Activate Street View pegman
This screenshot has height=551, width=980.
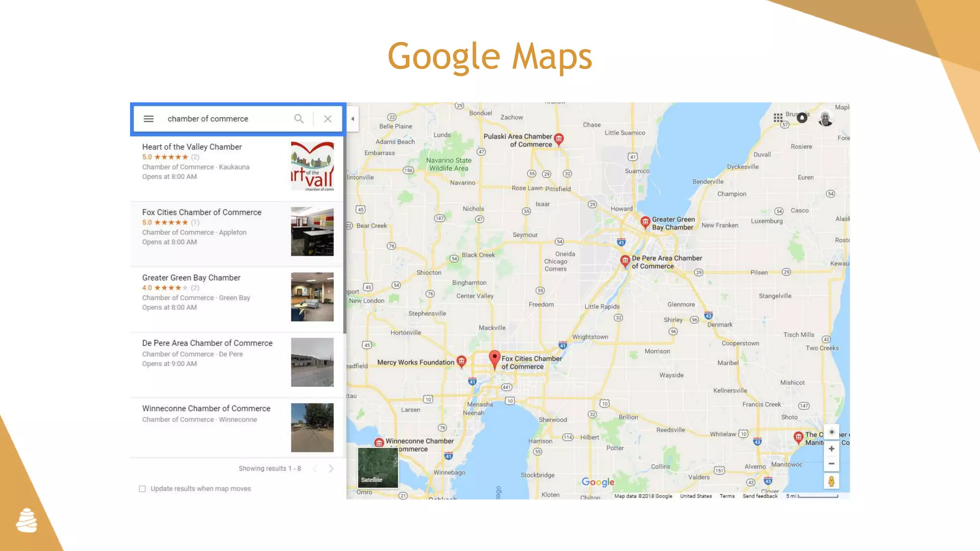click(832, 481)
